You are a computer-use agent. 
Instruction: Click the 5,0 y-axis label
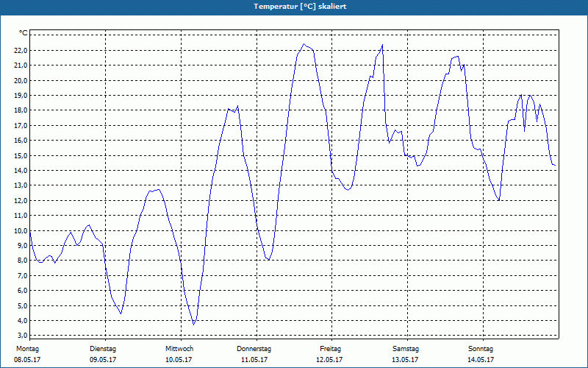coord(23,305)
